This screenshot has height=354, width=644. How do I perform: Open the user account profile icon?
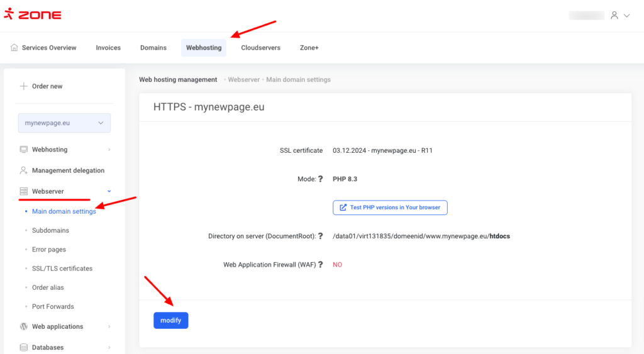coord(614,15)
